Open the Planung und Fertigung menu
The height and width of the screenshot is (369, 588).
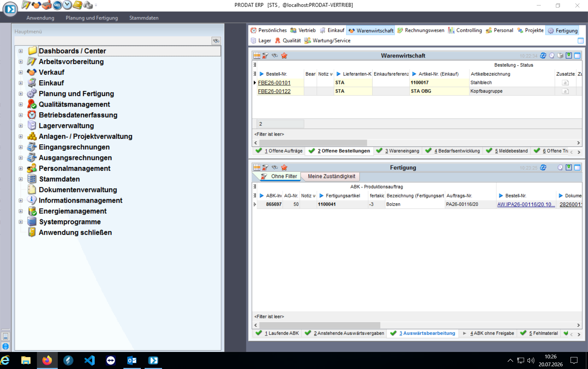[92, 18]
